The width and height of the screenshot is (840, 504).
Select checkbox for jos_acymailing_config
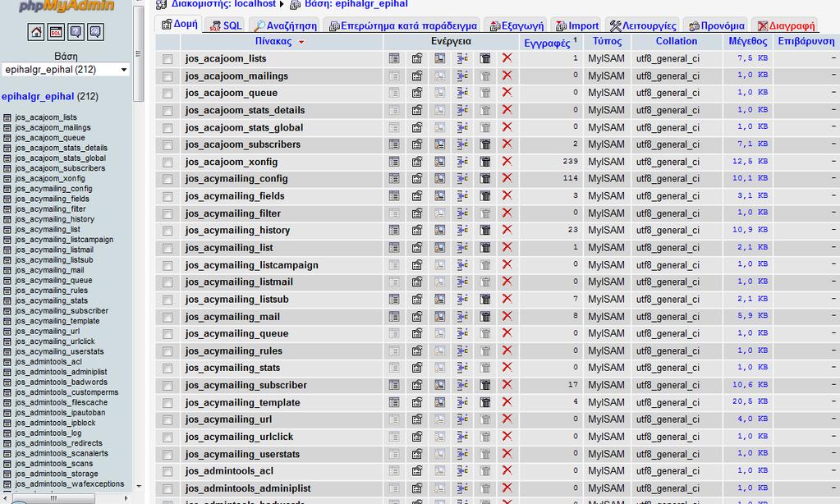click(168, 179)
